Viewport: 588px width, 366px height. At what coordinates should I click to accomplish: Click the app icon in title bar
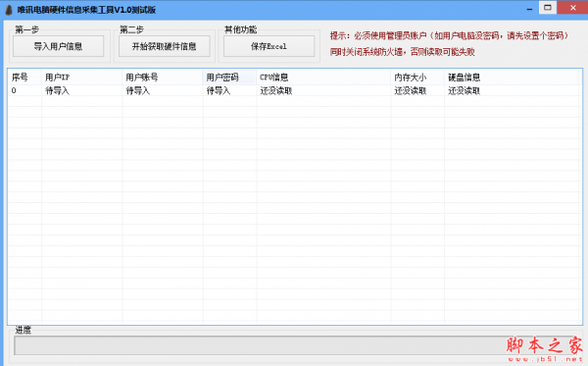[x=9, y=10]
